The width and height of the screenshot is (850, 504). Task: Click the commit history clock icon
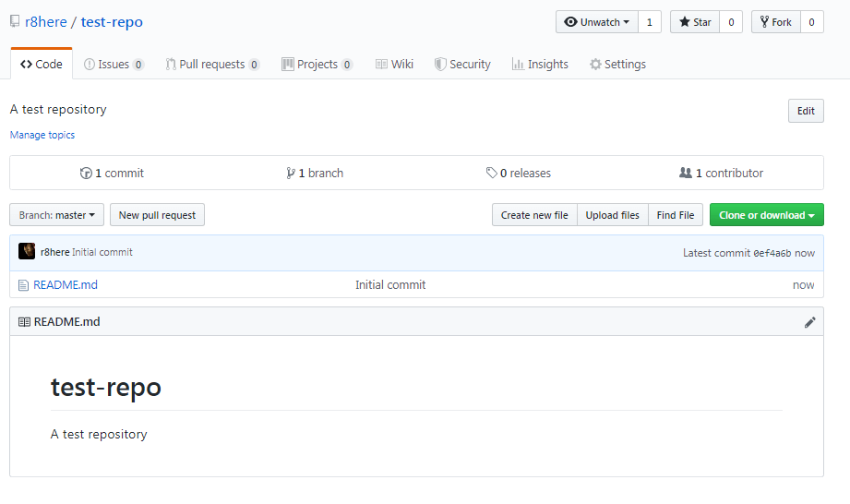(x=86, y=173)
